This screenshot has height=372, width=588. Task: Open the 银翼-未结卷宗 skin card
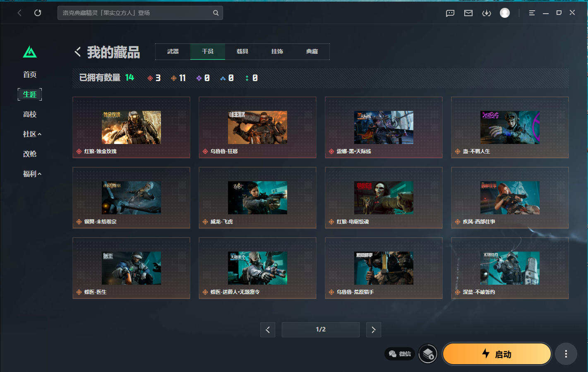(131, 198)
